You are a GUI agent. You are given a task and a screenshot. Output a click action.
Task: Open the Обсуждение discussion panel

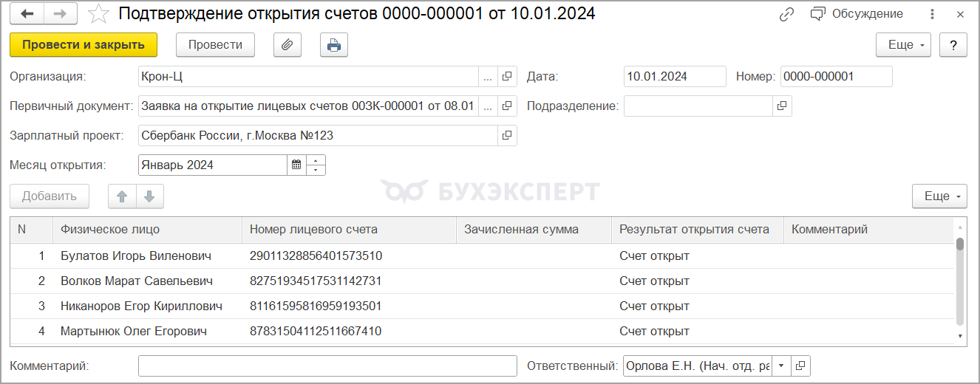pos(857,14)
